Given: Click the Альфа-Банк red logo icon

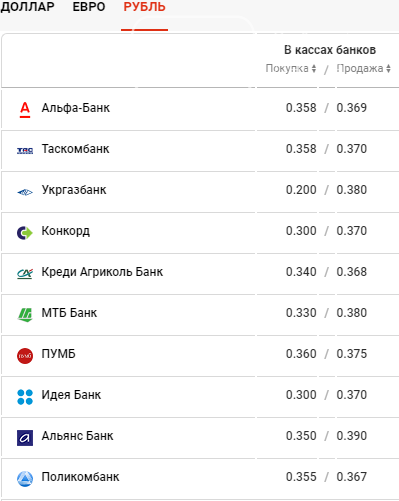Looking at the screenshot, I should 25,110.
